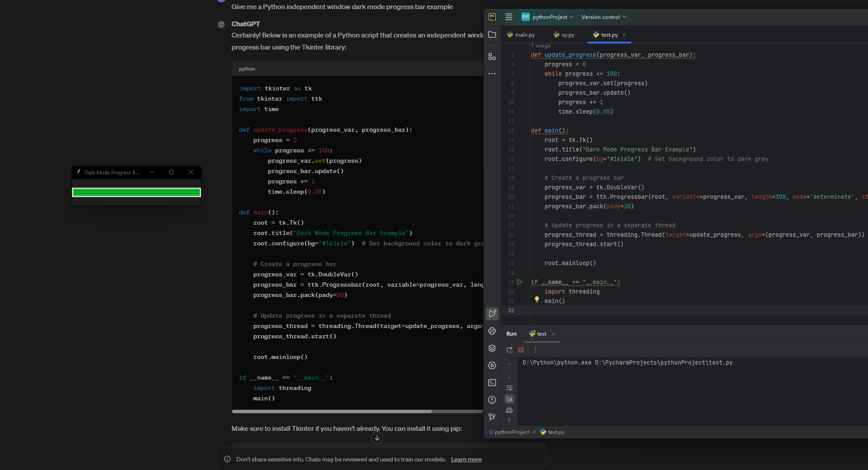
Task: Open the Structure tool window icon
Action: (492, 57)
